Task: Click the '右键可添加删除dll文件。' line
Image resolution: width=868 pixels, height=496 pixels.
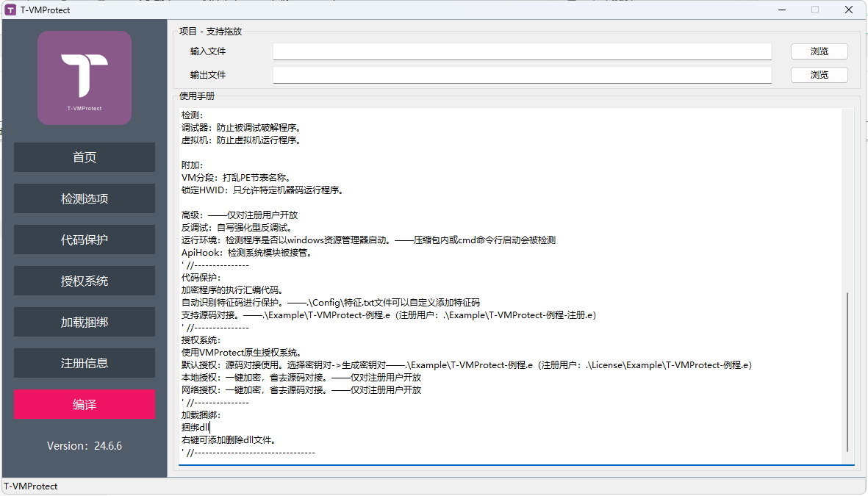Action: click(x=229, y=440)
